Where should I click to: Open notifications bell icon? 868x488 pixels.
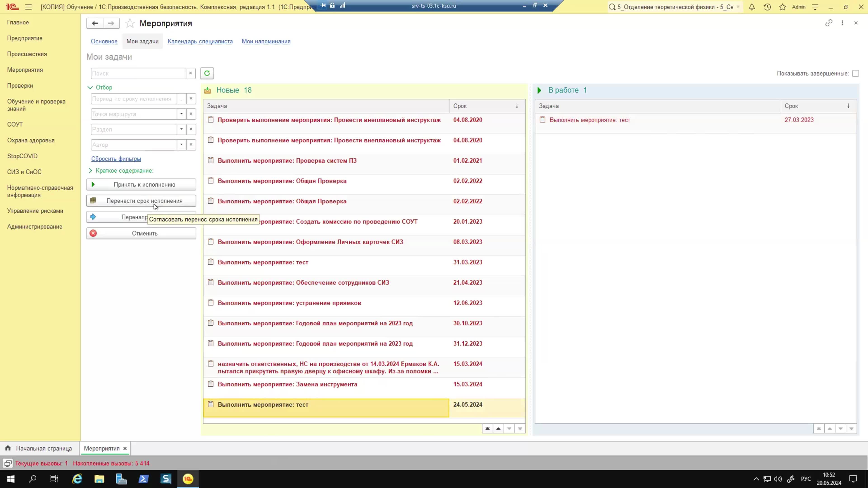[752, 7]
